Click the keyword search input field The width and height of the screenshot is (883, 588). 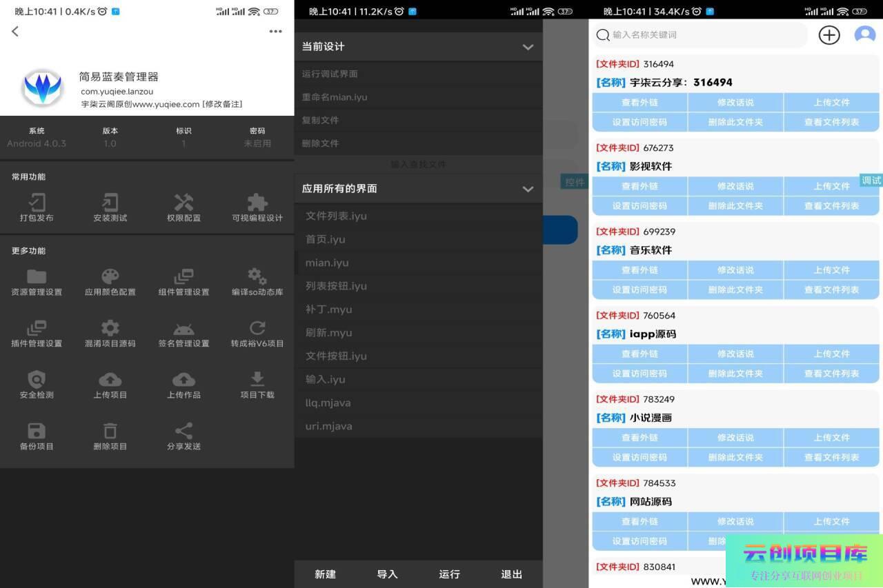point(704,35)
